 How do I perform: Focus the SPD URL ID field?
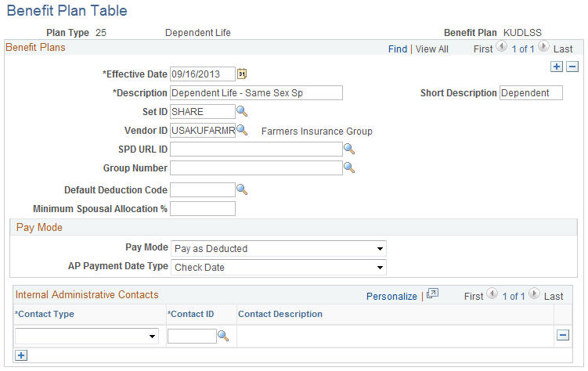[x=256, y=149]
